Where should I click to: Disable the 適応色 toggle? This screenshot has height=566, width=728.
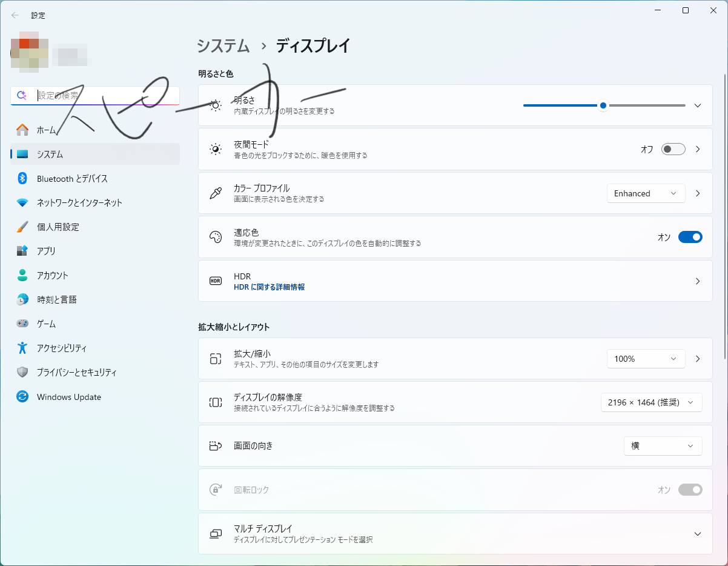(690, 236)
